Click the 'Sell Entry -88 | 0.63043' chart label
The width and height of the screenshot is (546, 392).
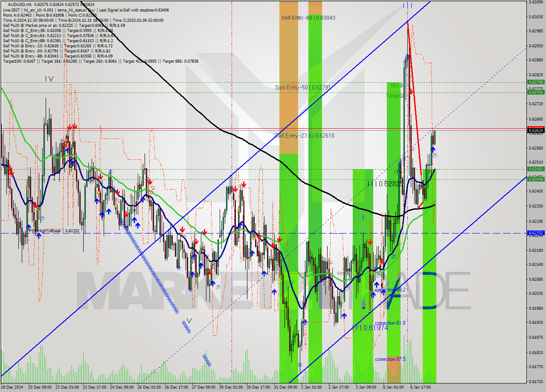308,18
